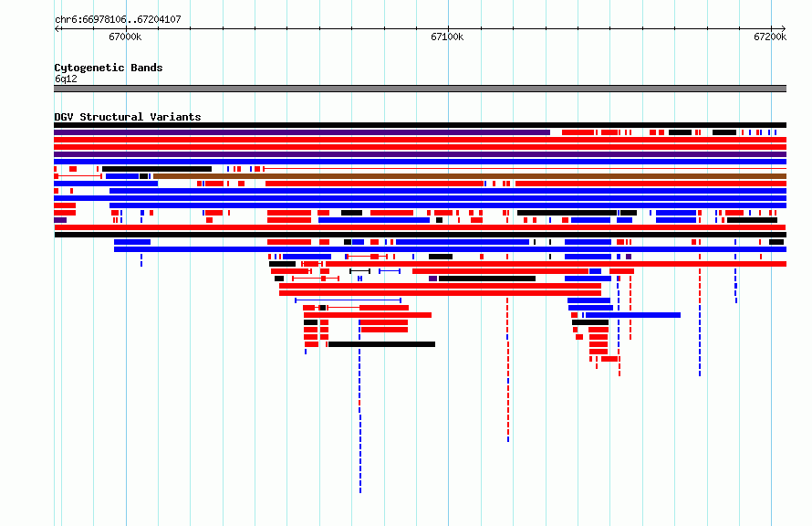The height and width of the screenshot is (526, 812).
Task: Select the blue bar right of the red squares near 67140k
Action: pyautogui.click(x=633, y=315)
